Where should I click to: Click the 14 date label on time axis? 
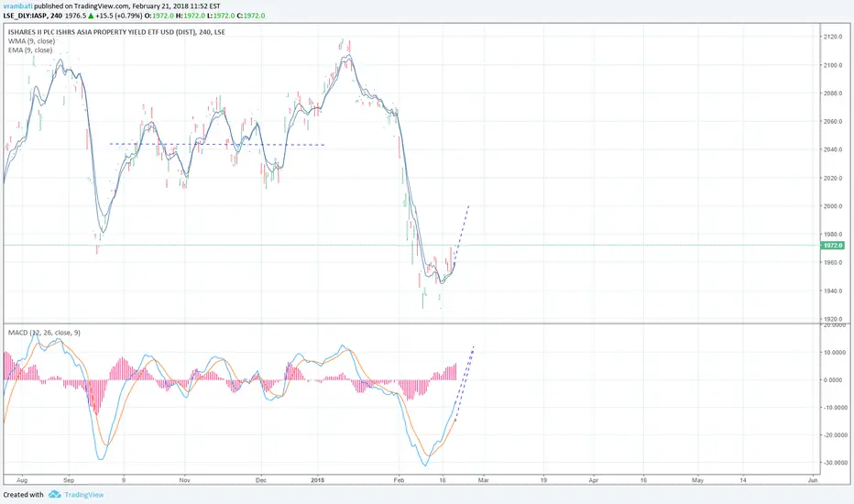[743, 480]
